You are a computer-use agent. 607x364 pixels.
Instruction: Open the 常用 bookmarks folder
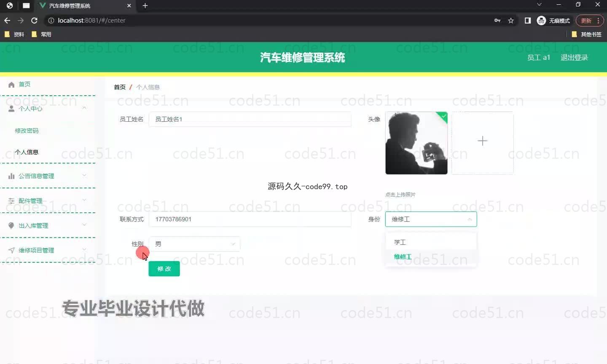41,34
